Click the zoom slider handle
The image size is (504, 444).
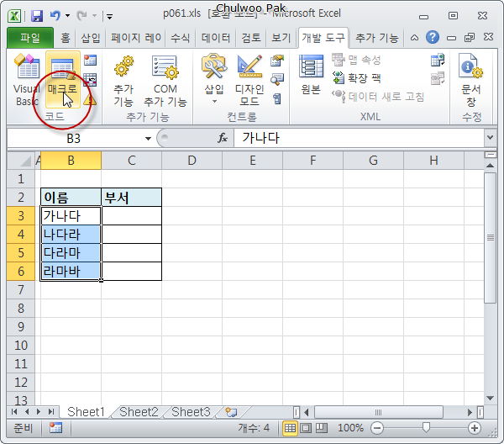(x=426, y=428)
